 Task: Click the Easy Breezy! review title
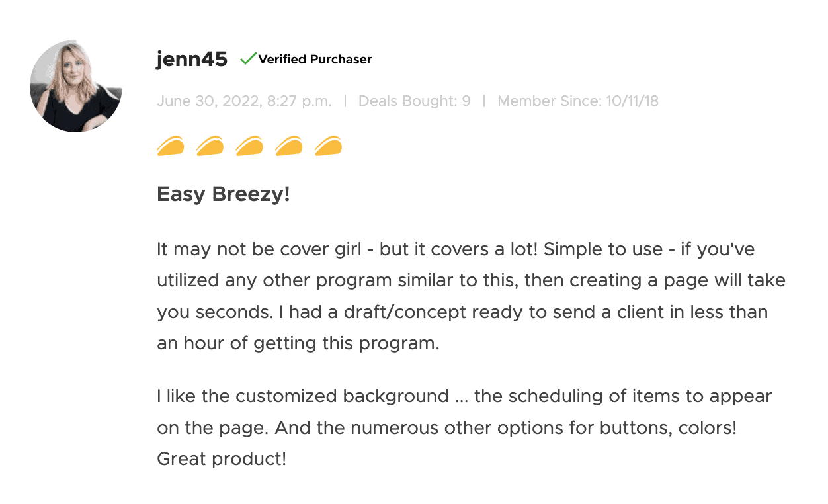coord(224,195)
